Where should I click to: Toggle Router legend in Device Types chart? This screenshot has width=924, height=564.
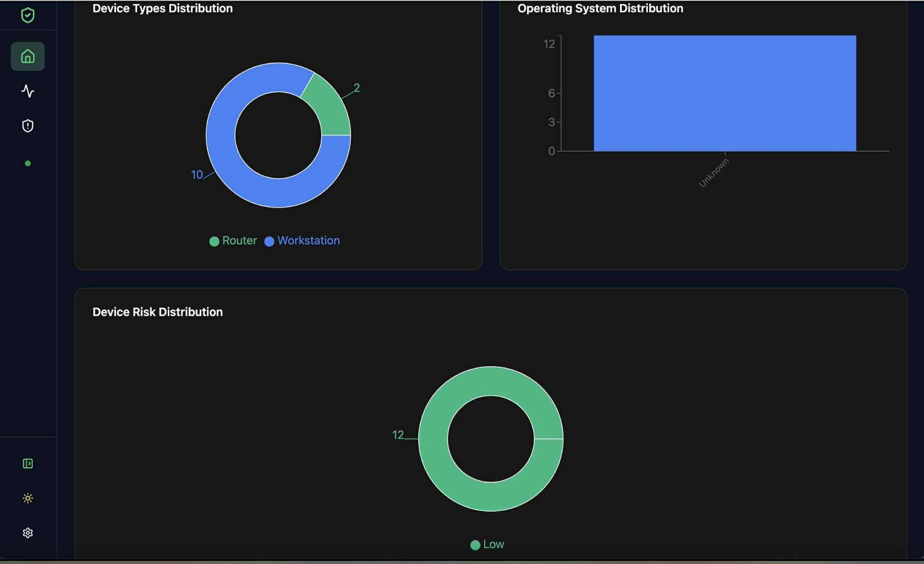point(239,240)
